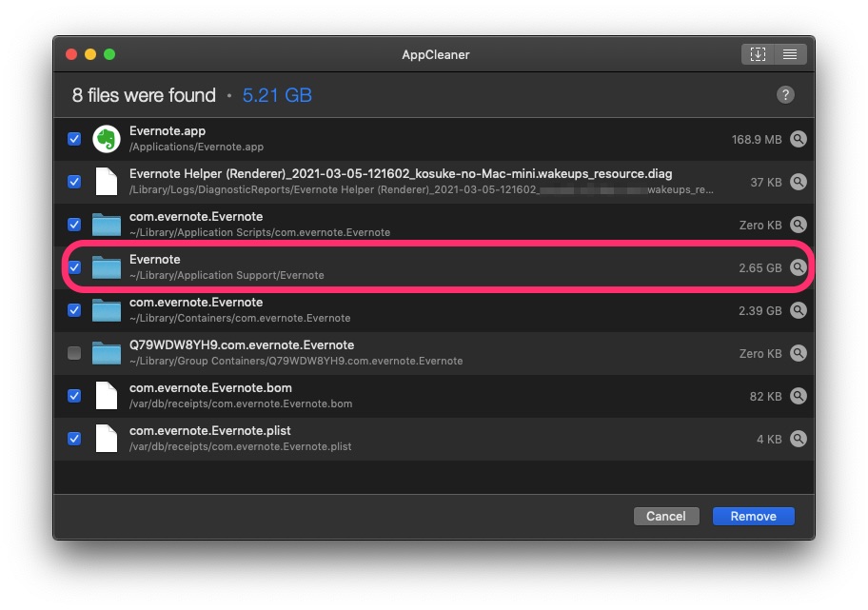Uncheck the Containers com.evernote.Evernote checkbox
868x610 pixels.
point(74,310)
